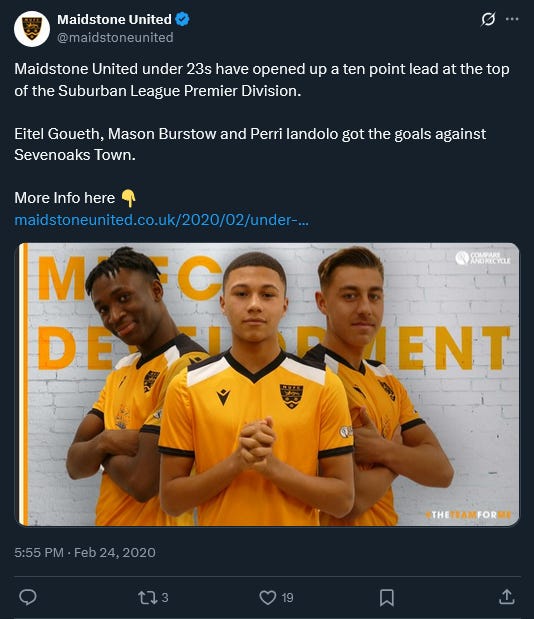Click the #THETEAMFORME hashtag on image
This screenshot has width=534, height=619.
(468, 515)
